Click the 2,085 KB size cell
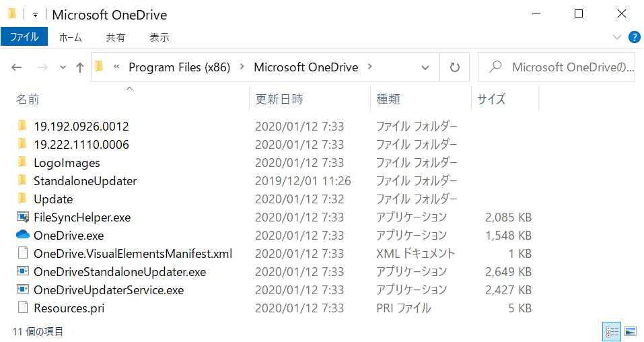 click(509, 217)
